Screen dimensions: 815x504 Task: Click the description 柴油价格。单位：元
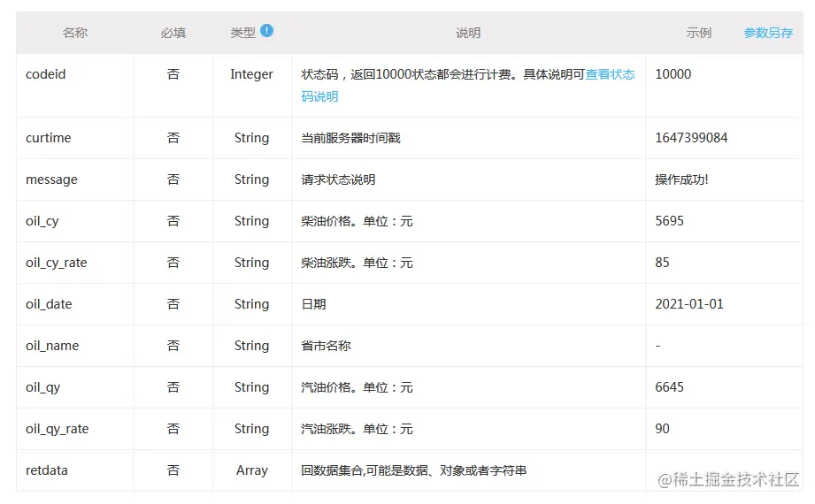[358, 221]
